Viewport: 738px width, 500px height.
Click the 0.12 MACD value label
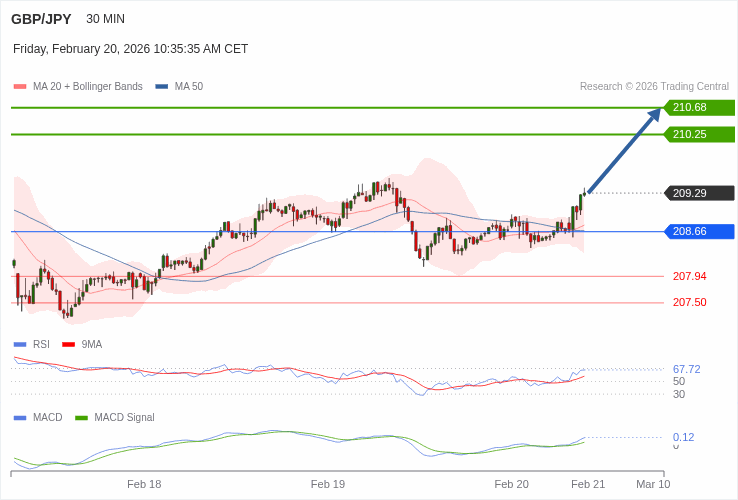pyautogui.click(x=683, y=437)
